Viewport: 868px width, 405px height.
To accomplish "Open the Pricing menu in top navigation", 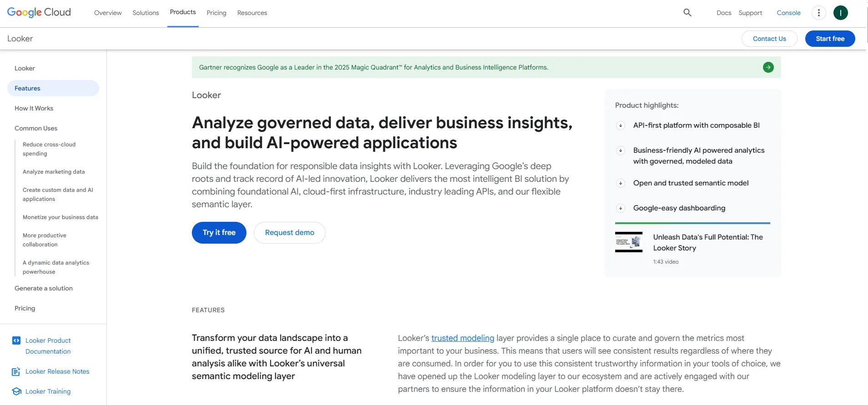I will (216, 13).
